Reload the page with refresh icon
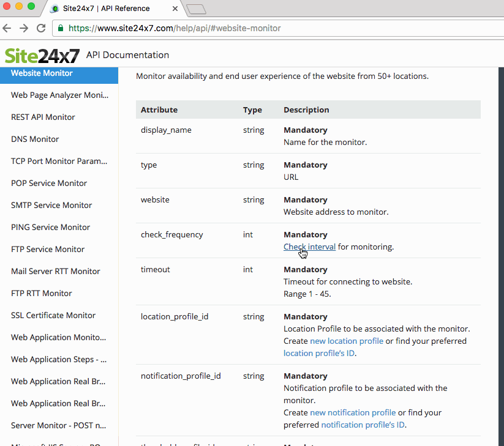The image size is (504, 446). click(x=41, y=28)
